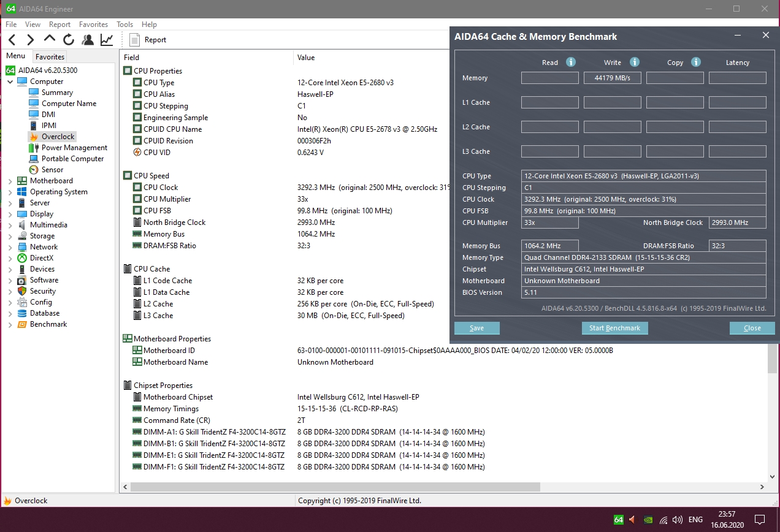Open the IPMI tree entry

point(49,126)
